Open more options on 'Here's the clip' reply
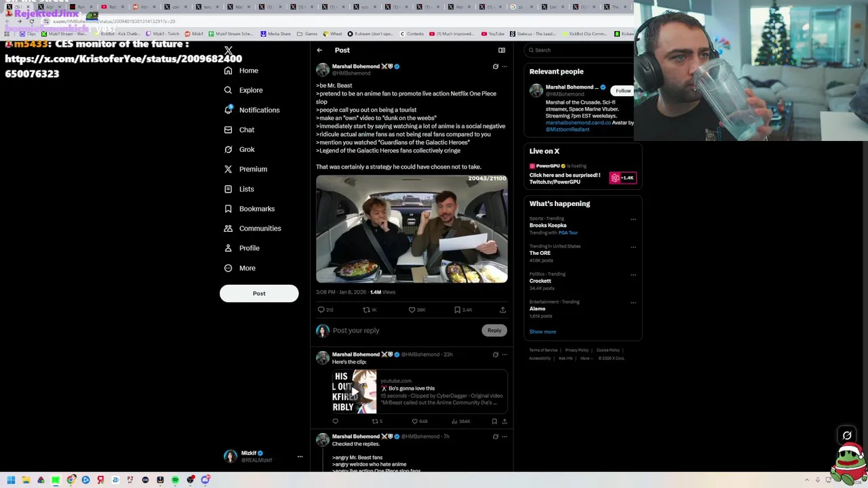The height and width of the screenshot is (488, 868). pyautogui.click(x=505, y=354)
